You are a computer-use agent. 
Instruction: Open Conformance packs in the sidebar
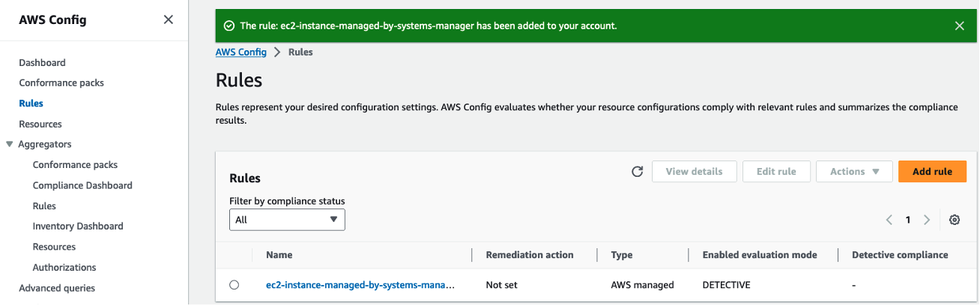(61, 82)
